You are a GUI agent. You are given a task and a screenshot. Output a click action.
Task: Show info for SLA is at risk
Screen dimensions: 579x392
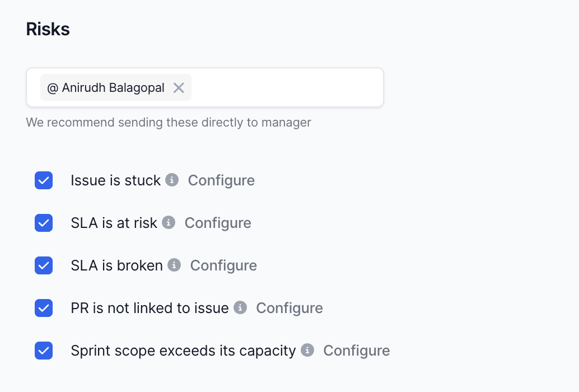(169, 222)
